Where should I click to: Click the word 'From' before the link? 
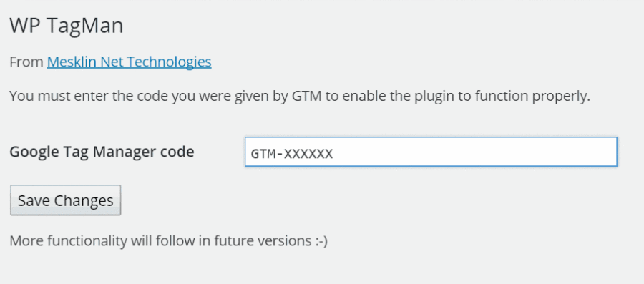[26, 62]
